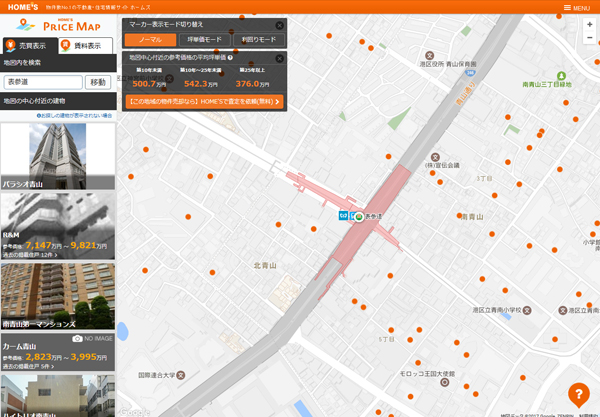Click the 地図内を検索 header
Viewport: 600px width, 417px height.
(x=58, y=63)
